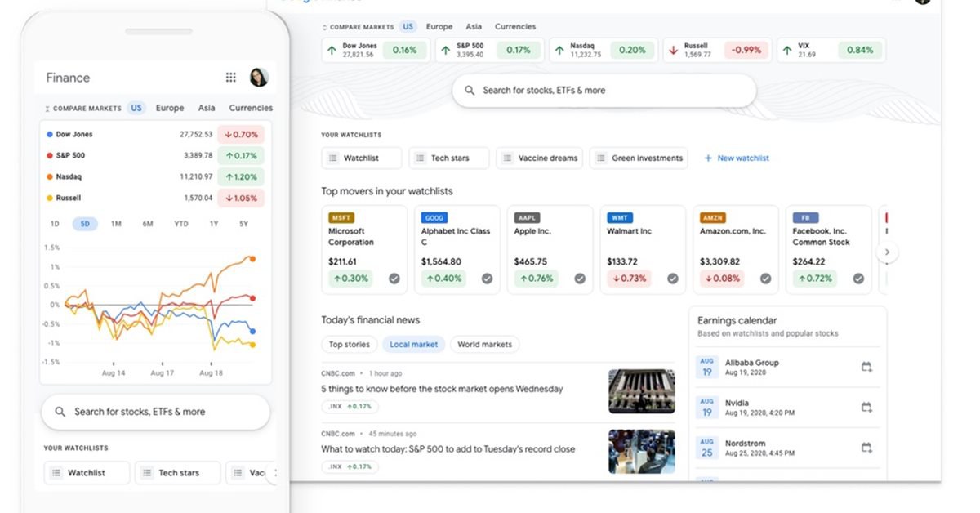Collapse desktop Compare Markets section

click(325, 27)
